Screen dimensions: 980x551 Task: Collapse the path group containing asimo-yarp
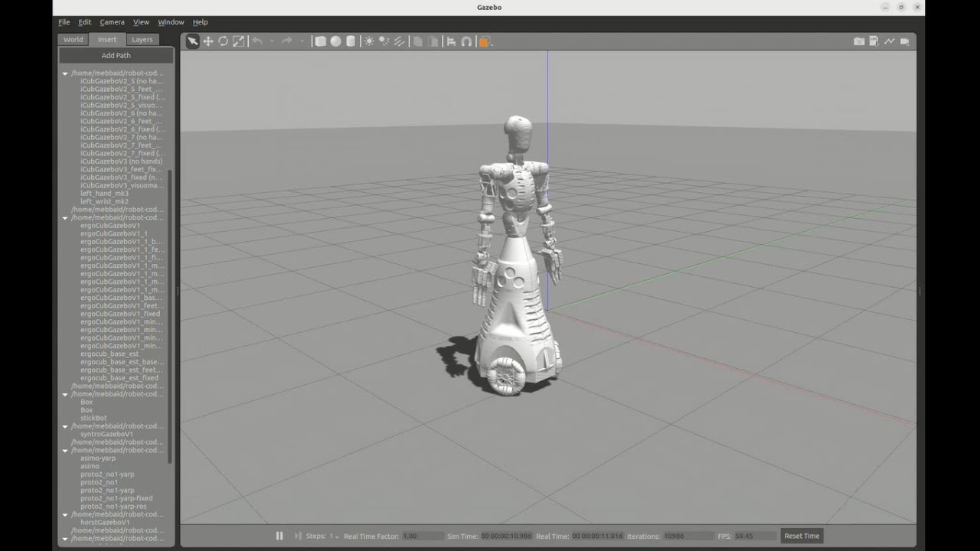pos(65,450)
